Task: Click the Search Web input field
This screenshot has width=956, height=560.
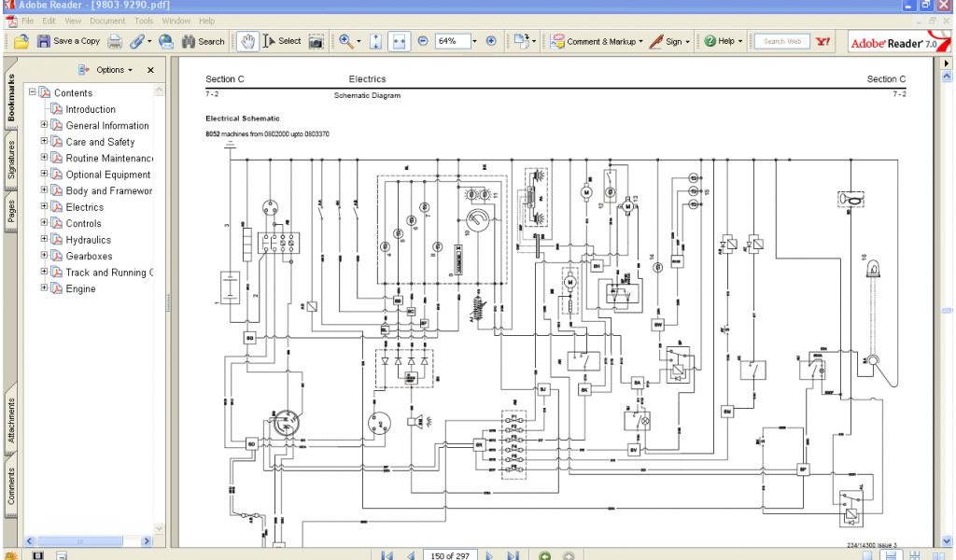Action: click(781, 41)
